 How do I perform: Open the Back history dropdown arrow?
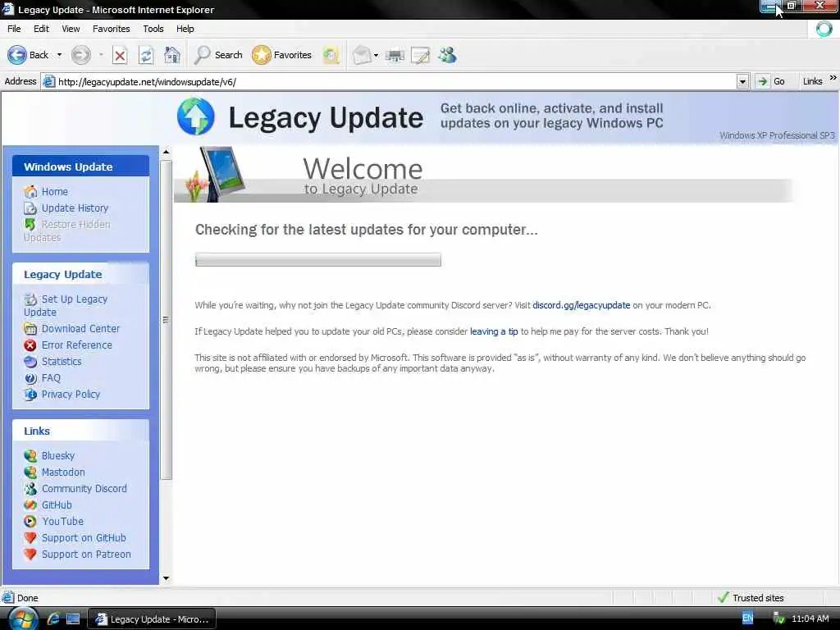pos(59,55)
